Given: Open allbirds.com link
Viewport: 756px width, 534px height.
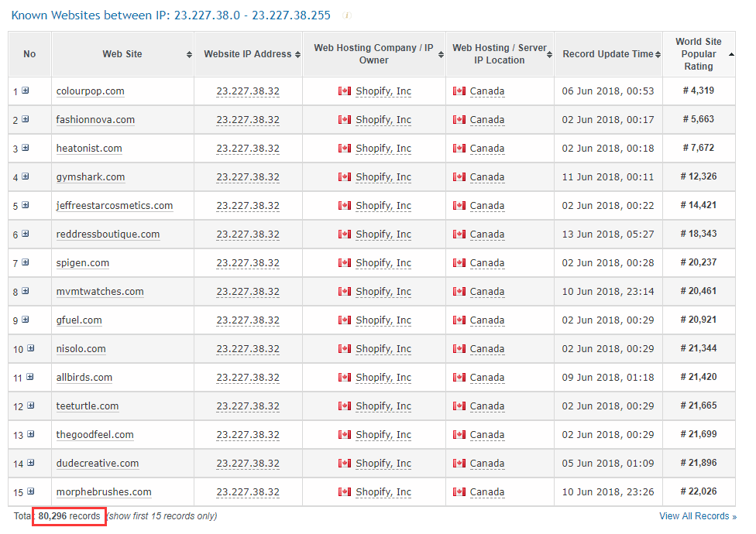Looking at the screenshot, I should pos(84,378).
